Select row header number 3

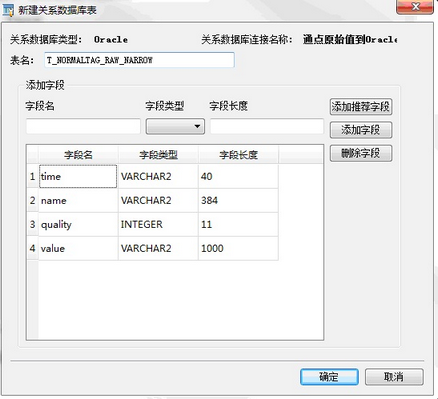click(x=32, y=224)
